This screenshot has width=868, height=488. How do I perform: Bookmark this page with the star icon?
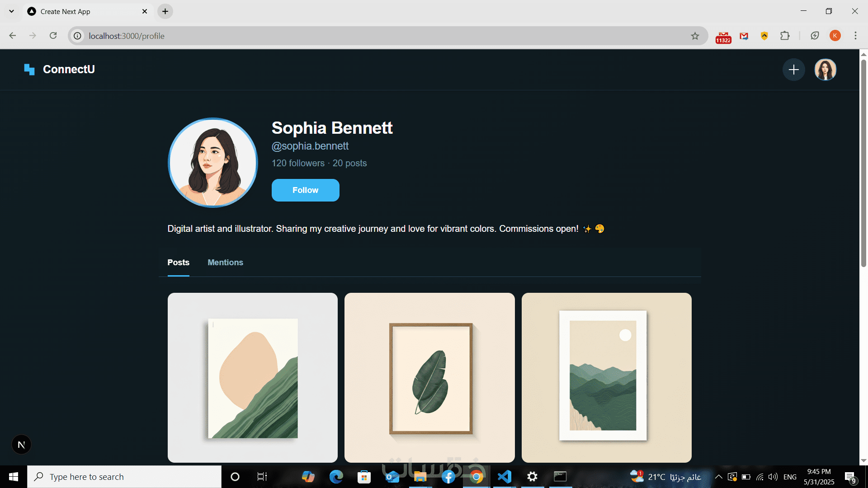click(695, 36)
